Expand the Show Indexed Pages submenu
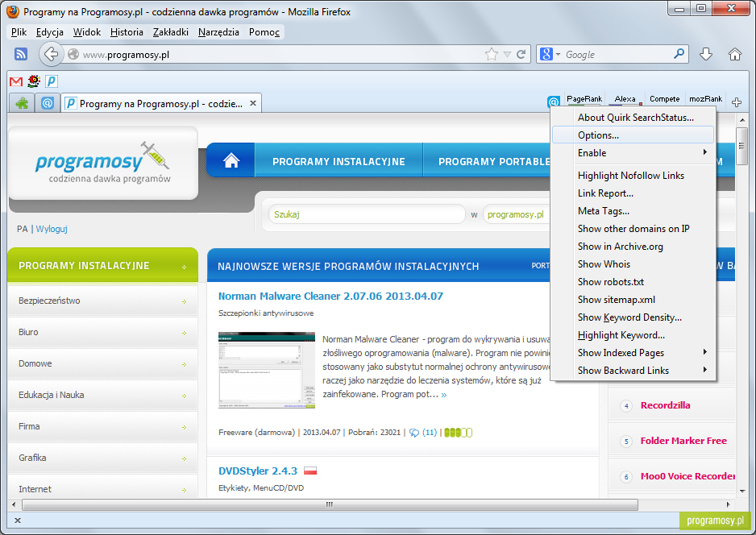Screen dimensions: 756x535 pos(705,352)
